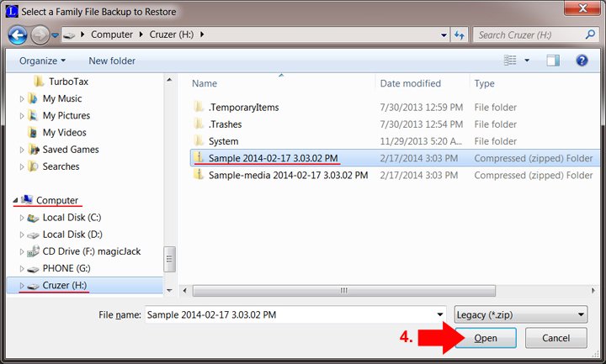Click New folder
The width and height of the screenshot is (606, 364).
click(x=112, y=61)
